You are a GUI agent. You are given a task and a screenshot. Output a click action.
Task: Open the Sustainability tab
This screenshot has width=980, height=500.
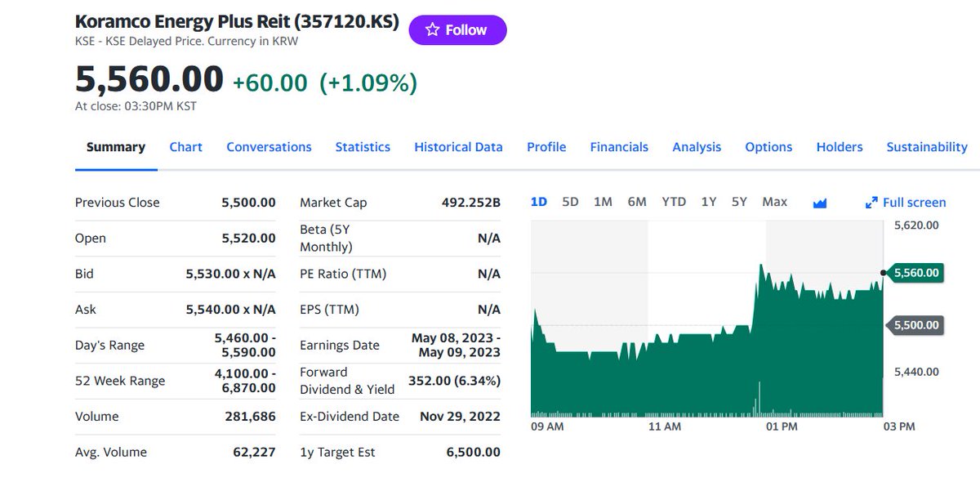coord(927,147)
